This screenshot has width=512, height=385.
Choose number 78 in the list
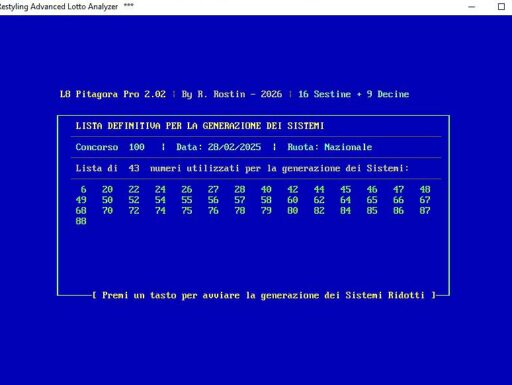(240, 211)
